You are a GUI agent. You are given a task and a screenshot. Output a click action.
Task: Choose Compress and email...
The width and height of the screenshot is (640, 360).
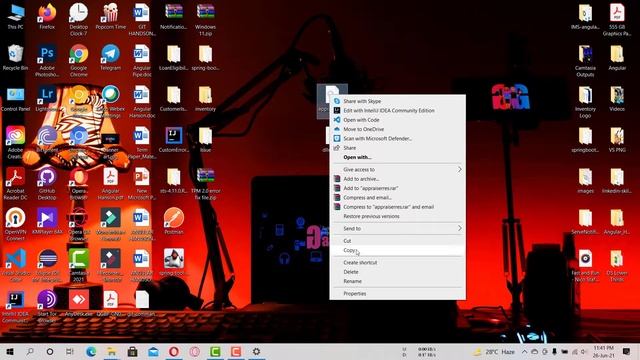(398, 198)
